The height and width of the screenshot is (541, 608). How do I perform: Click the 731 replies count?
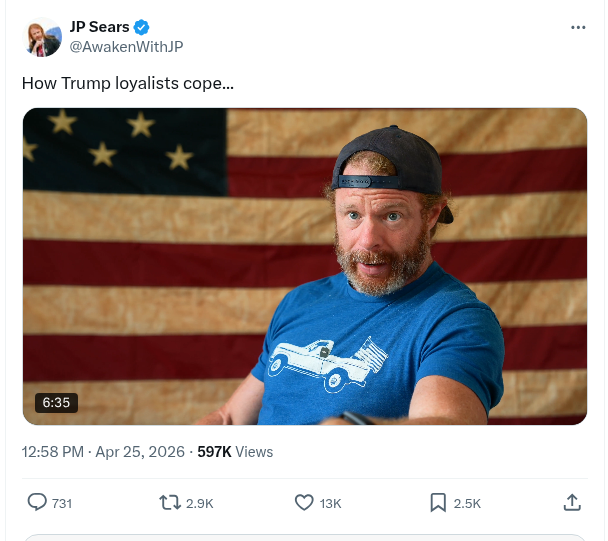62,503
